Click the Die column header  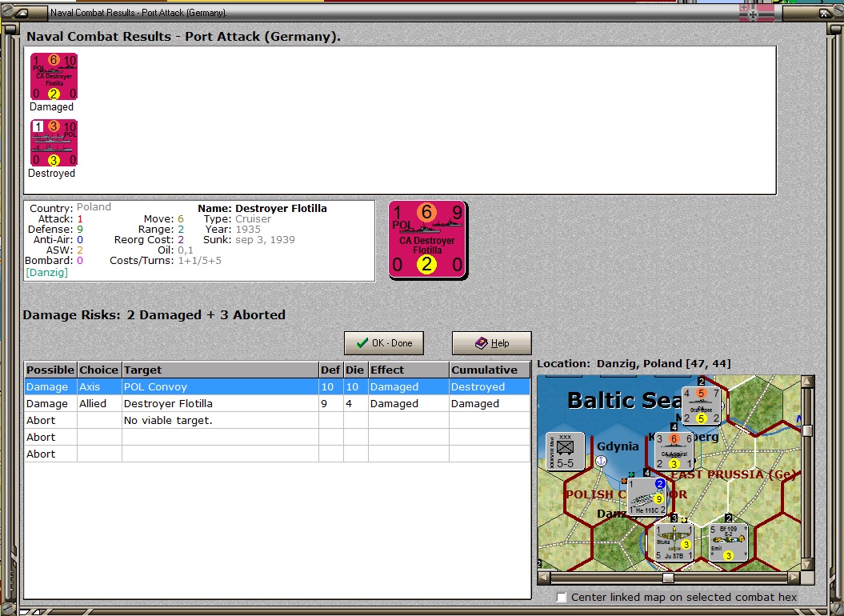(x=356, y=370)
